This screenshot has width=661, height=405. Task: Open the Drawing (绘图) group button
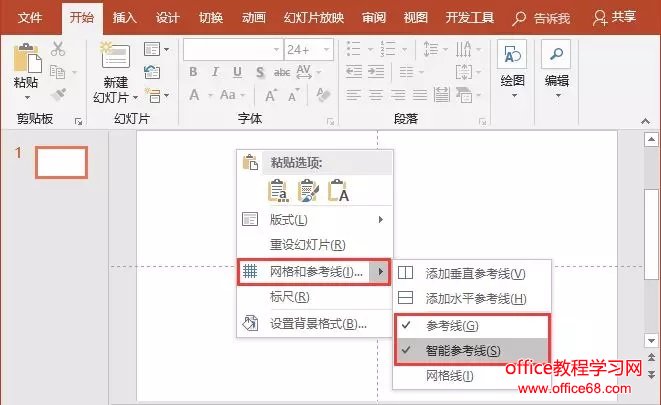(x=513, y=70)
